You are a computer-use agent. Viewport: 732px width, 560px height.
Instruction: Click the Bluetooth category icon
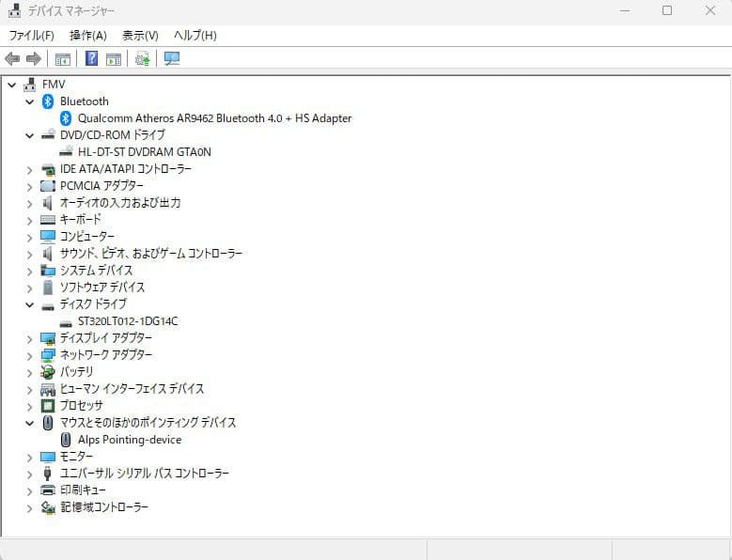[48, 101]
